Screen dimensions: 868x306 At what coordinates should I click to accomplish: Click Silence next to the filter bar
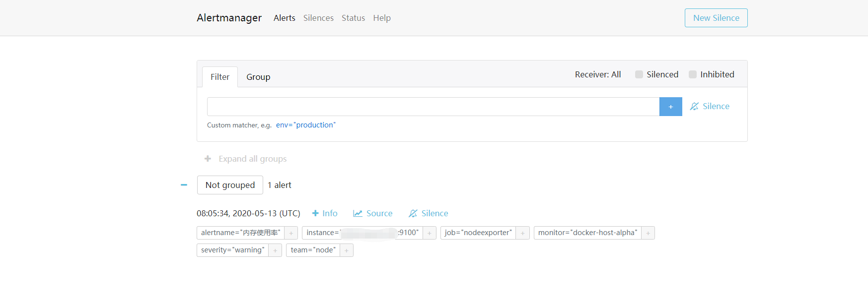pos(710,106)
